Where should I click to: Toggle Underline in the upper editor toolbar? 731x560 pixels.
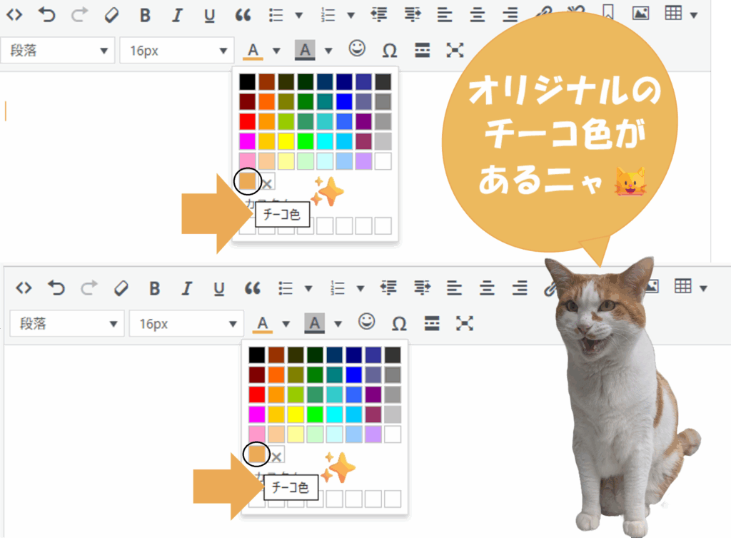point(209,15)
